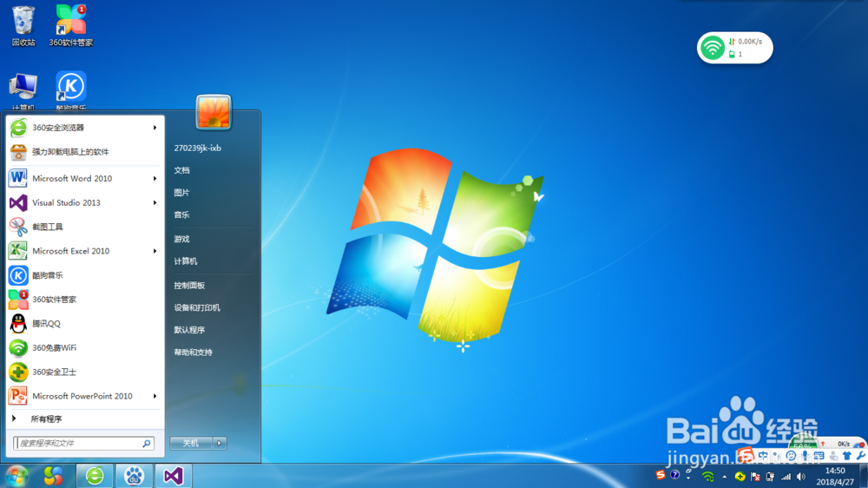The image size is (868, 488).
Task: Open Sogou skin shirt icon
Action: pos(847,455)
